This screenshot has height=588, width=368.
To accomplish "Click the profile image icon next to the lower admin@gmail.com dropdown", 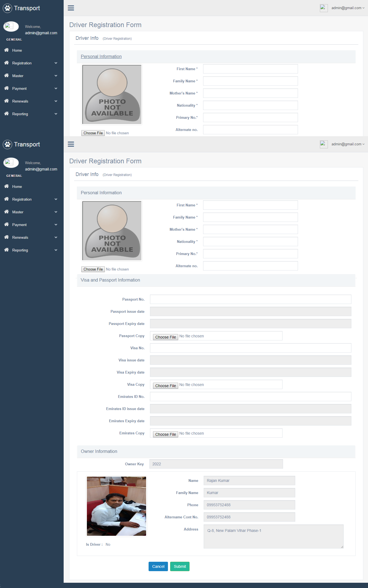I will coord(324,144).
